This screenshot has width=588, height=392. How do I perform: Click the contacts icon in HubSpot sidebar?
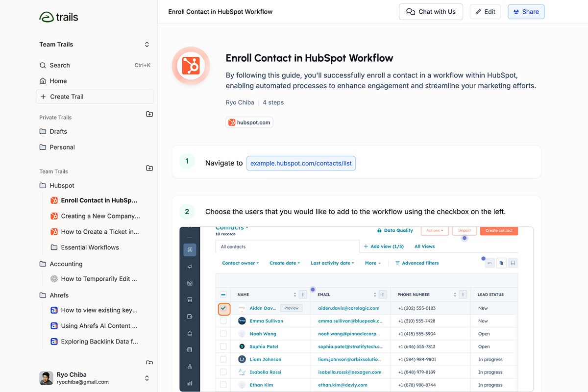pos(190,250)
